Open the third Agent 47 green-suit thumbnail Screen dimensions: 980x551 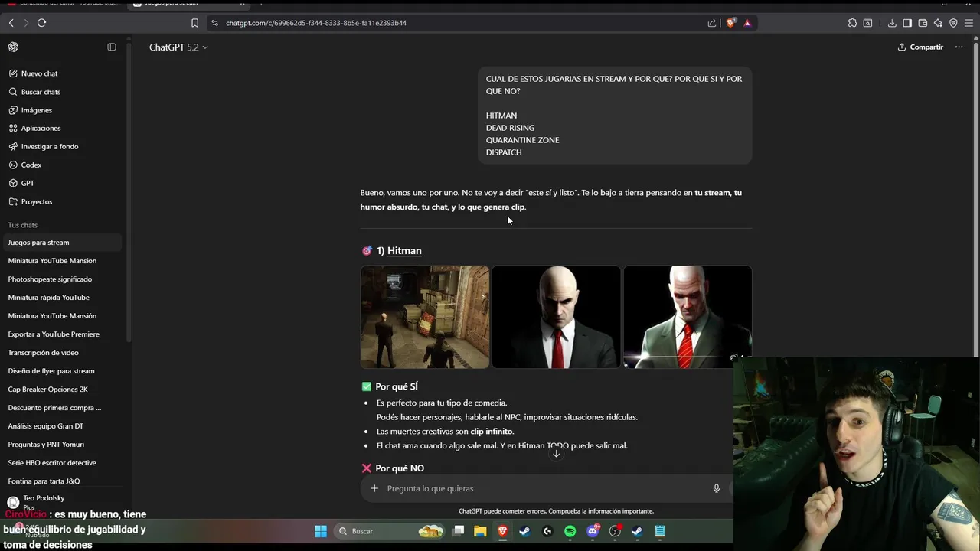click(688, 317)
